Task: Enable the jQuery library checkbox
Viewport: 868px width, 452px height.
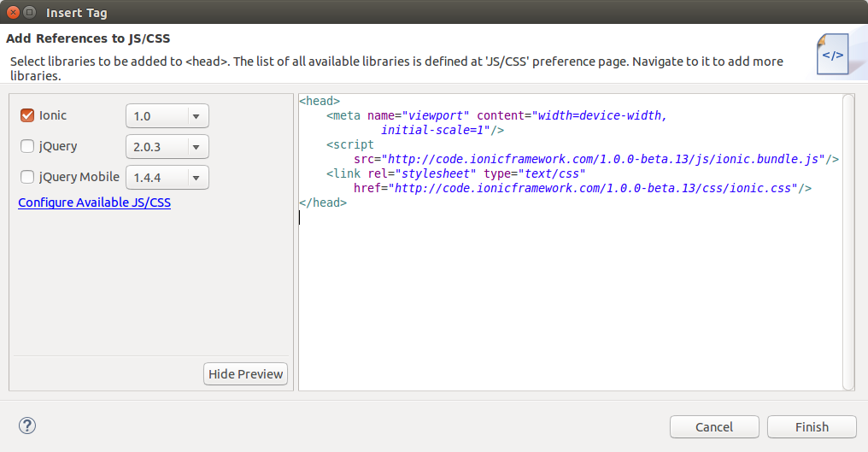Action: (27, 146)
